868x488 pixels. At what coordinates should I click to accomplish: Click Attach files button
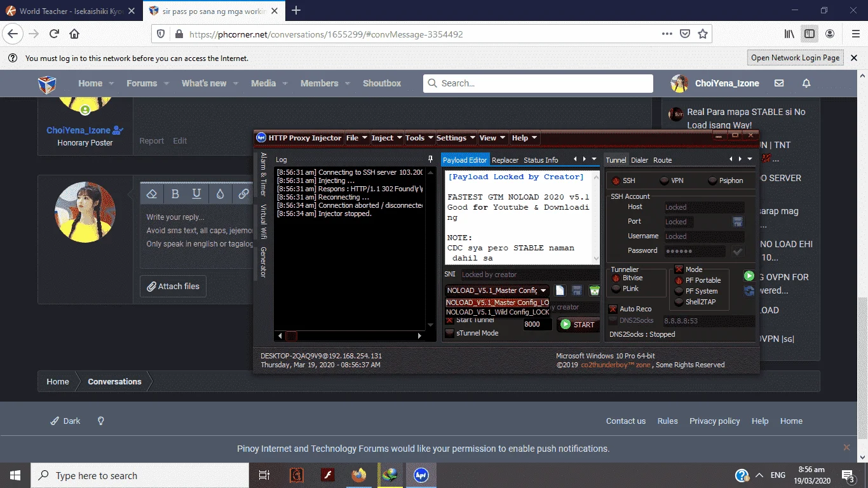click(x=173, y=287)
